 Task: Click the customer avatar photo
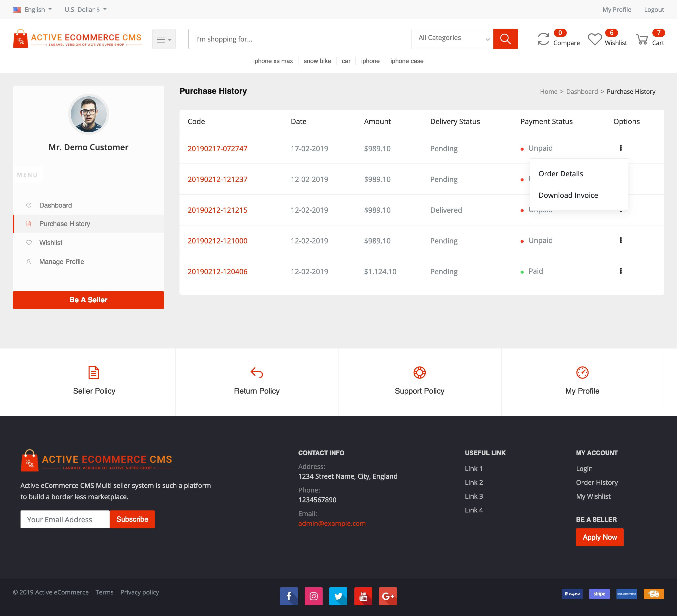(89, 114)
